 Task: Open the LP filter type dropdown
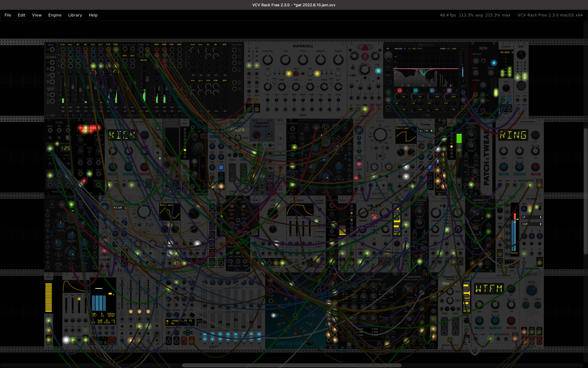pos(532,217)
